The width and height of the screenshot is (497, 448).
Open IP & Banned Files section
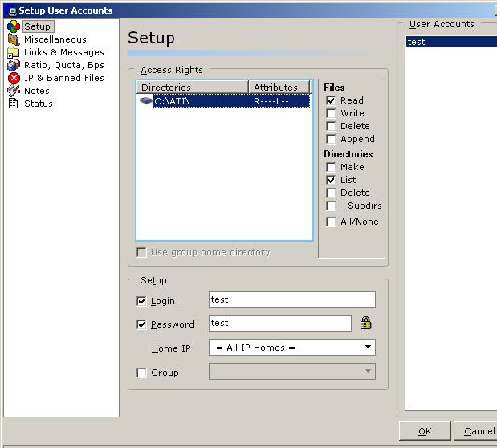pyautogui.click(x=64, y=78)
